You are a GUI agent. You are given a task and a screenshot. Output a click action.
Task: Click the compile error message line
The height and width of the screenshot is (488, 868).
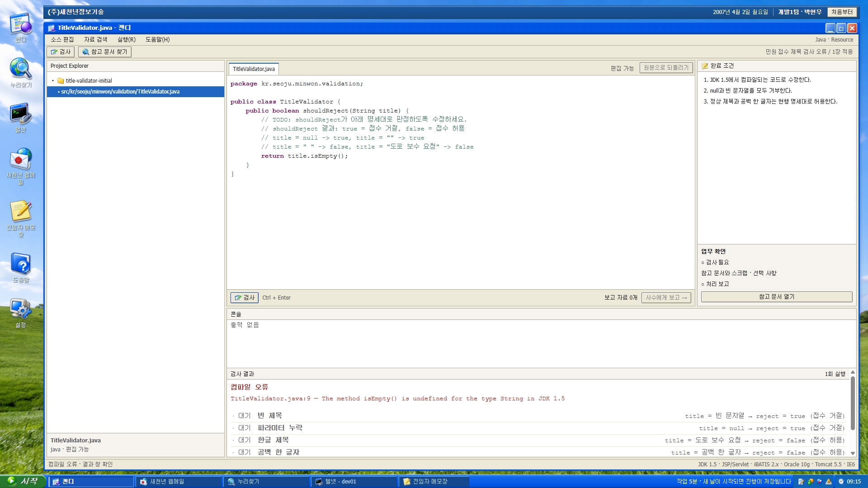click(397, 399)
